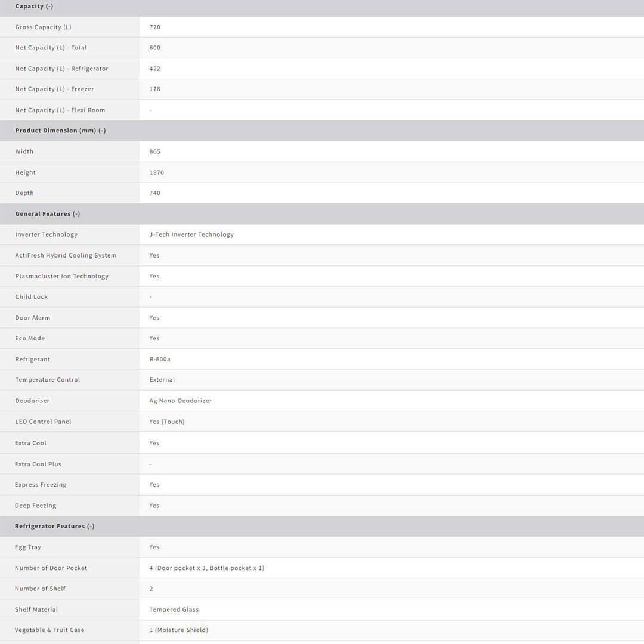The image size is (644, 644).
Task: Collapse the Product Dimension (mm) section
Action: tap(60, 131)
